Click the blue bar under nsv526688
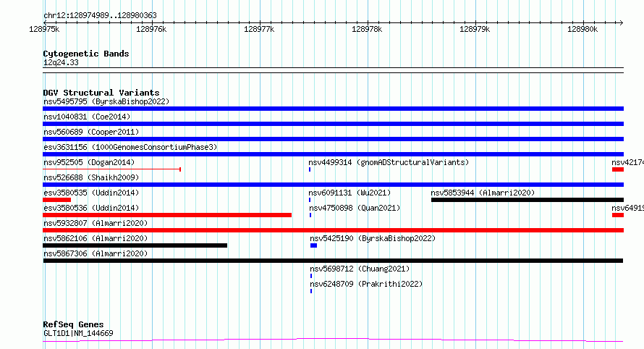This screenshot has height=349, width=644. 333,185
